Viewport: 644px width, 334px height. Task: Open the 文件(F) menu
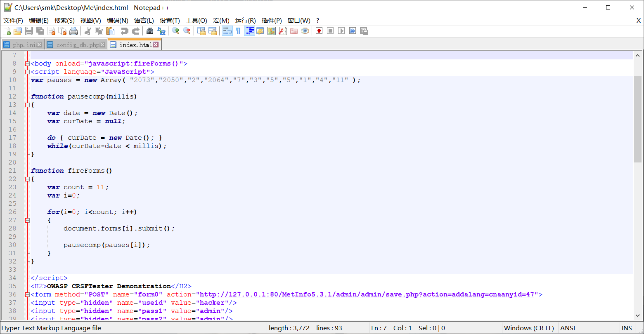[13, 20]
